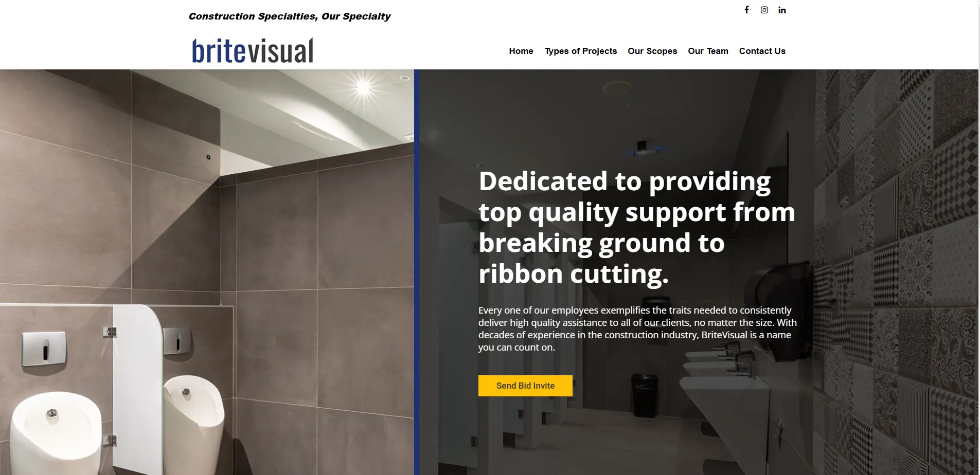
Task: Click the Construction Specialties tagline text
Action: click(x=290, y=16)
